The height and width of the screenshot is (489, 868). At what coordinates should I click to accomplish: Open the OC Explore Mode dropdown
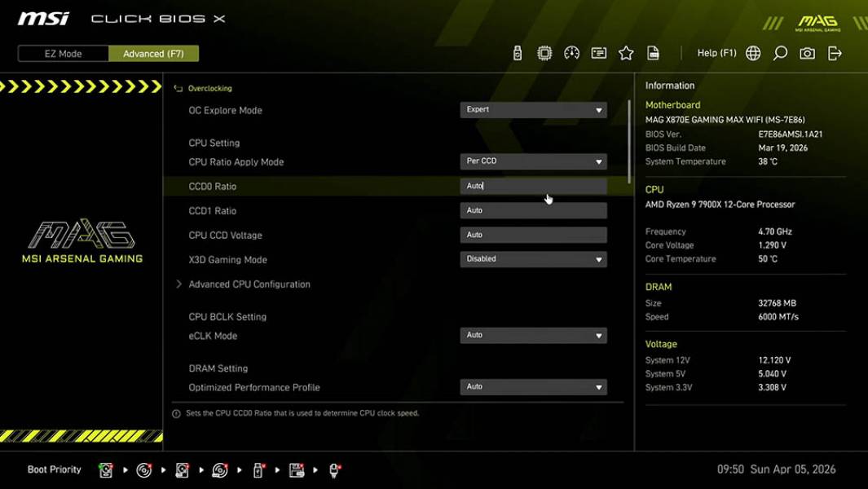coord(533,109)
